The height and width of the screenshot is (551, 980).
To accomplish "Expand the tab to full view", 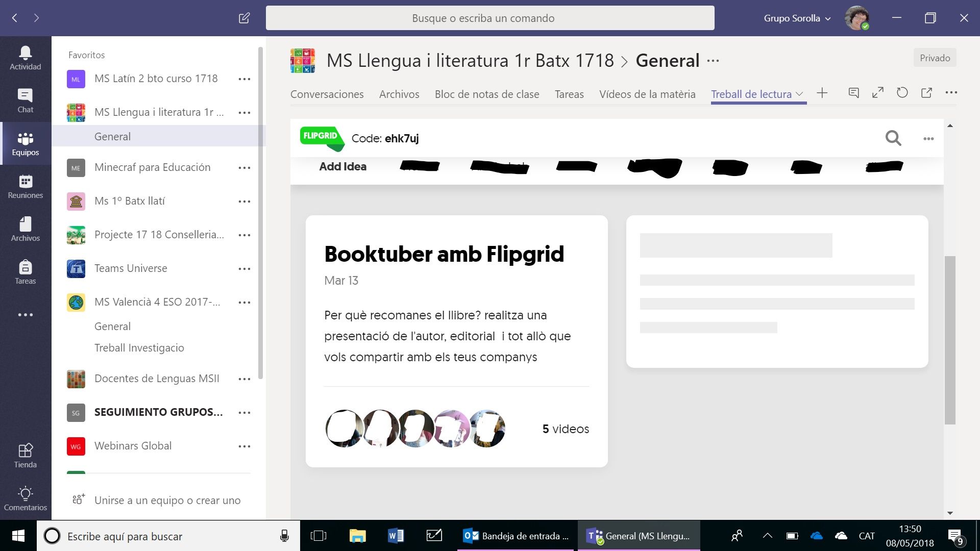I will [878, 93].
